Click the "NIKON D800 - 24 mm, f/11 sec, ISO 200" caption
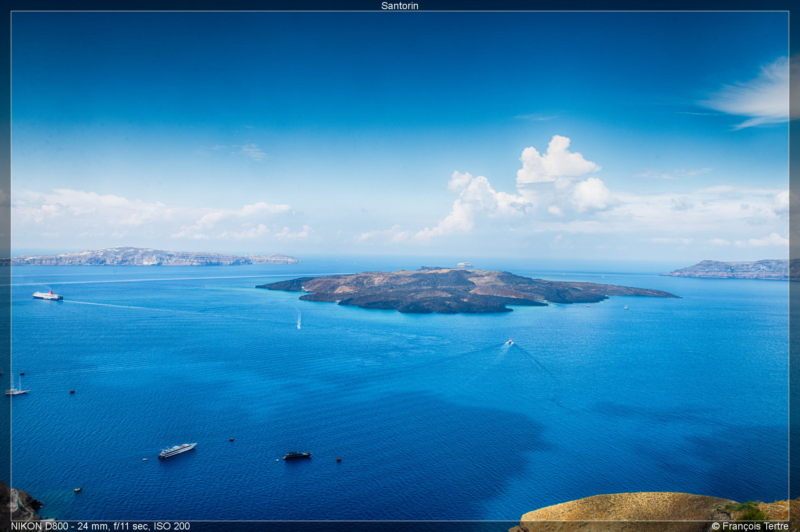This screenshot has height=532, width=800. [100, 526]
